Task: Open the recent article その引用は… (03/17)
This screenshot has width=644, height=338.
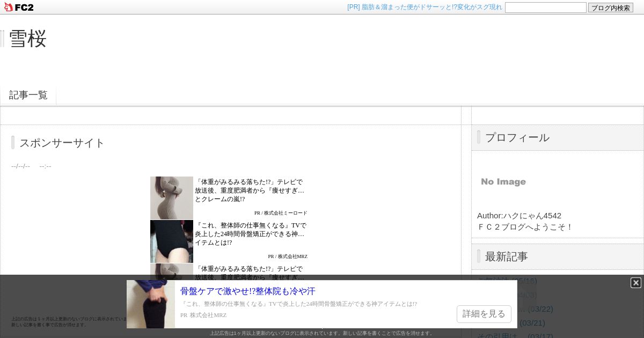Action: coord(515,336)
